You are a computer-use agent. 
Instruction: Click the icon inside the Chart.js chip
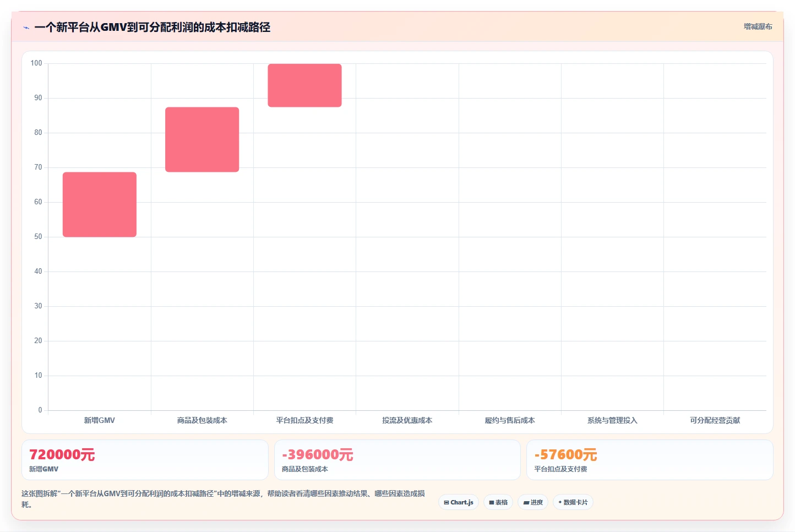point(446,502)
